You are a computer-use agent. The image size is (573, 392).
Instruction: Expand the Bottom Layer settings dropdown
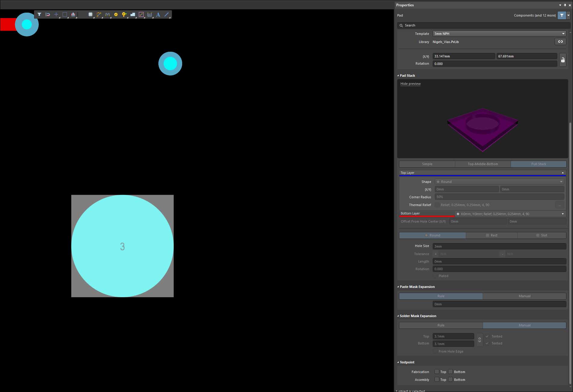pos(562,214)
